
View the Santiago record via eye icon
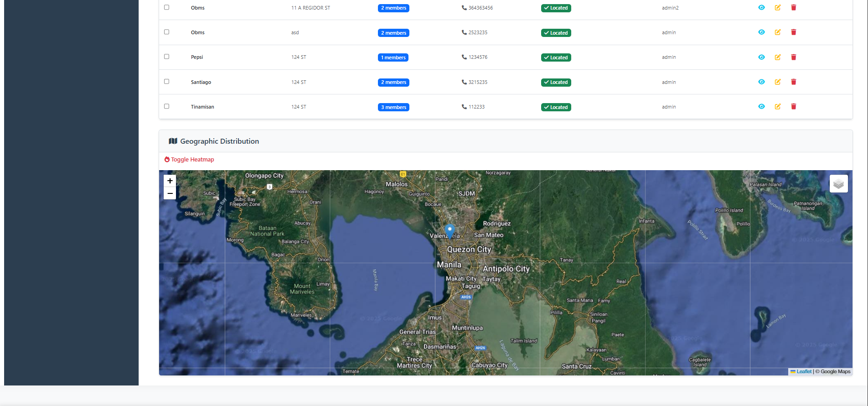[761, 82]
